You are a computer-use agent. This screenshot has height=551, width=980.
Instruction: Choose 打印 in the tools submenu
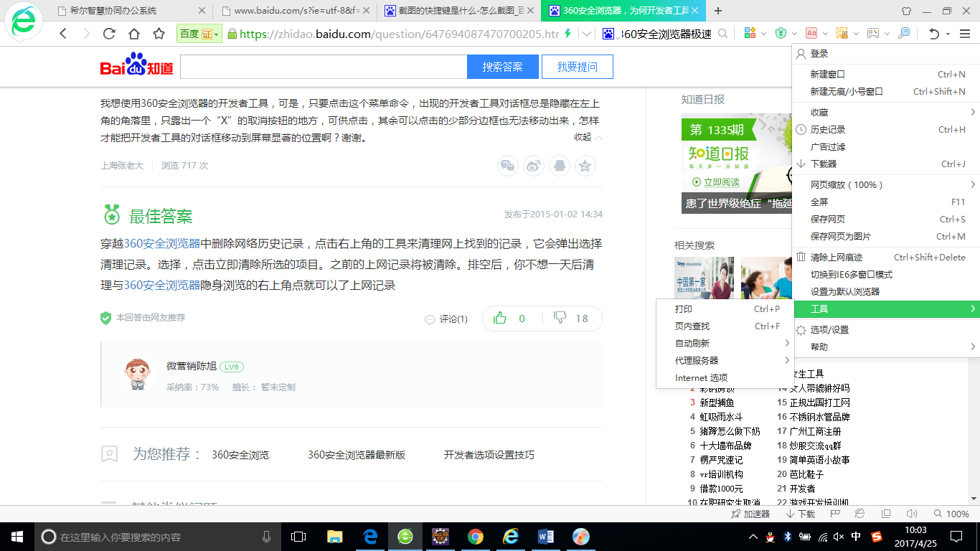pos(724,309)
